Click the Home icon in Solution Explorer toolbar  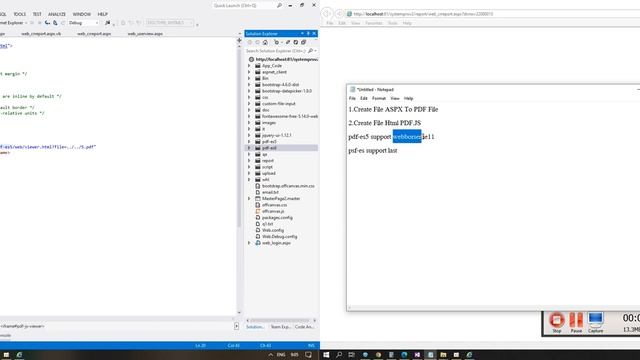click(265, 42)
